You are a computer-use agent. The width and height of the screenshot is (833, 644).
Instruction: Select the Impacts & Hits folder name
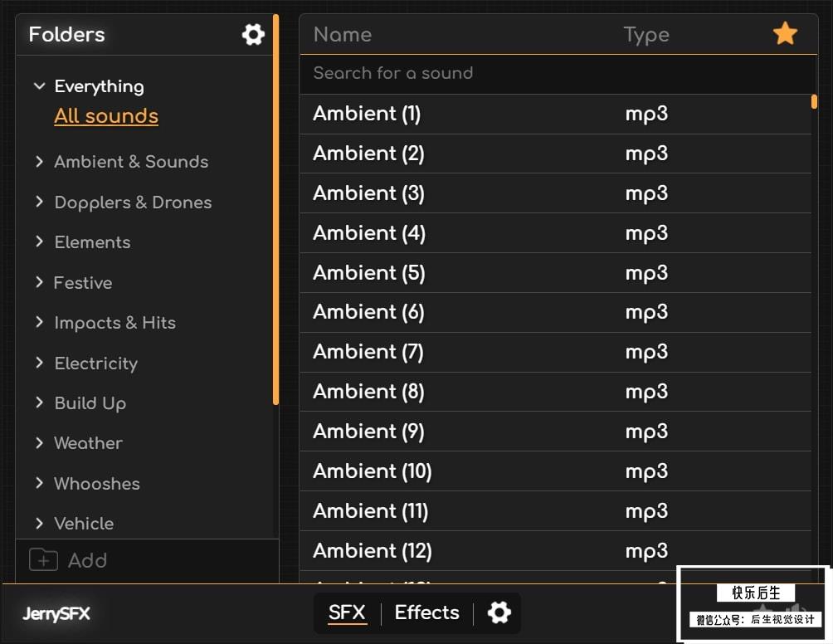coord(114,323)
